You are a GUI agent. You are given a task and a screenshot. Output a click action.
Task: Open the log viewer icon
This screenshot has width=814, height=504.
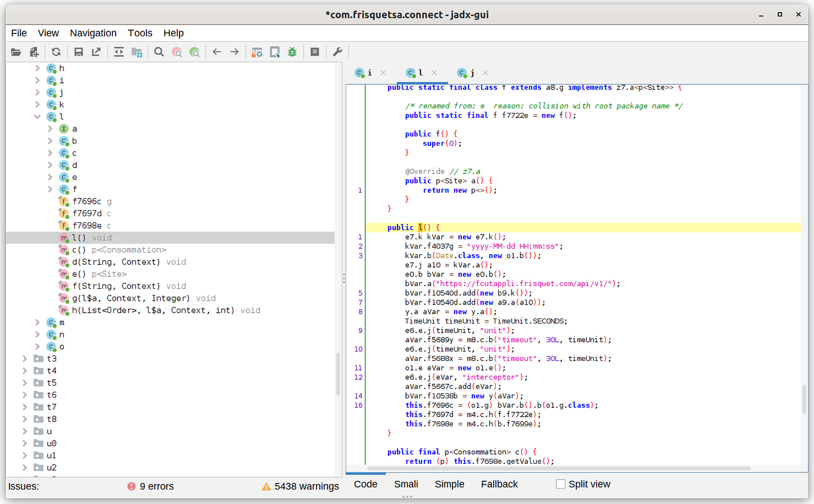314,51
